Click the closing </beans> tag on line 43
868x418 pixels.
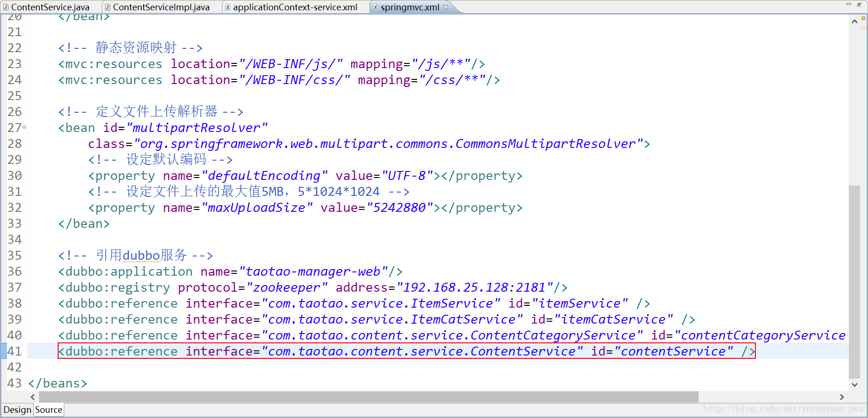(x=58, y=383)
